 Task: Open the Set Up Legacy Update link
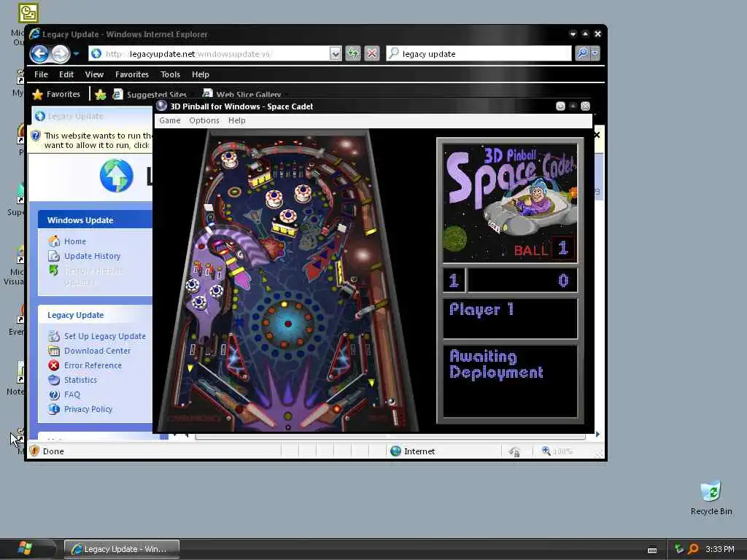tap(105, 336)
